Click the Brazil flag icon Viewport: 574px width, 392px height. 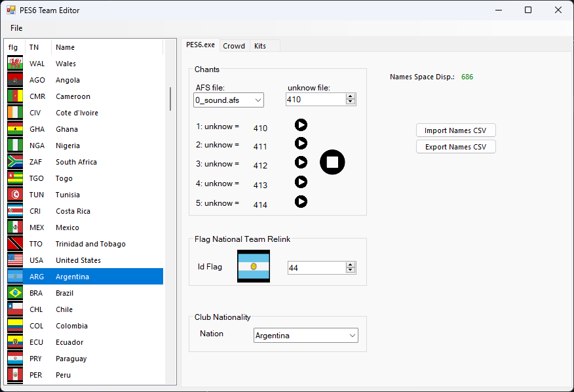(15, 293)
